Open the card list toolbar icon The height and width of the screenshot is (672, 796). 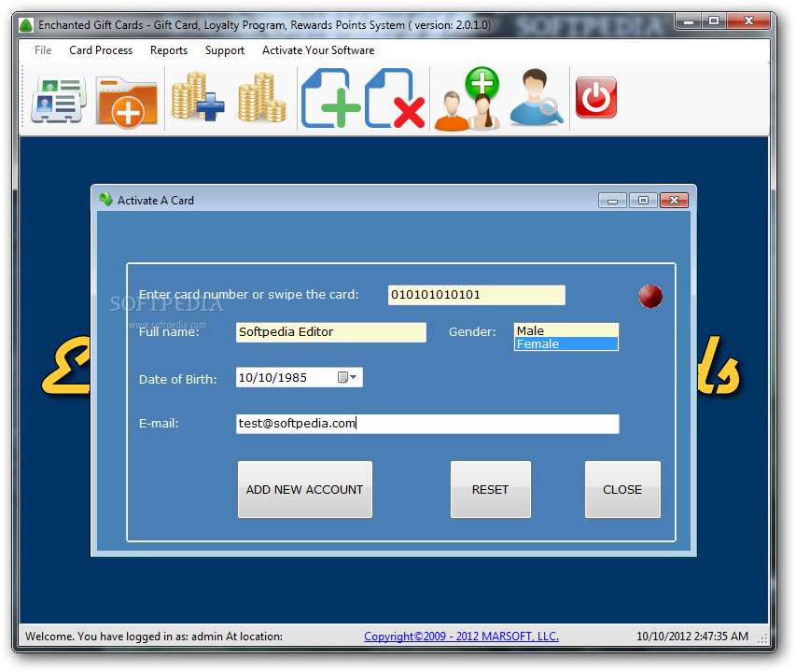coord(59,100)
